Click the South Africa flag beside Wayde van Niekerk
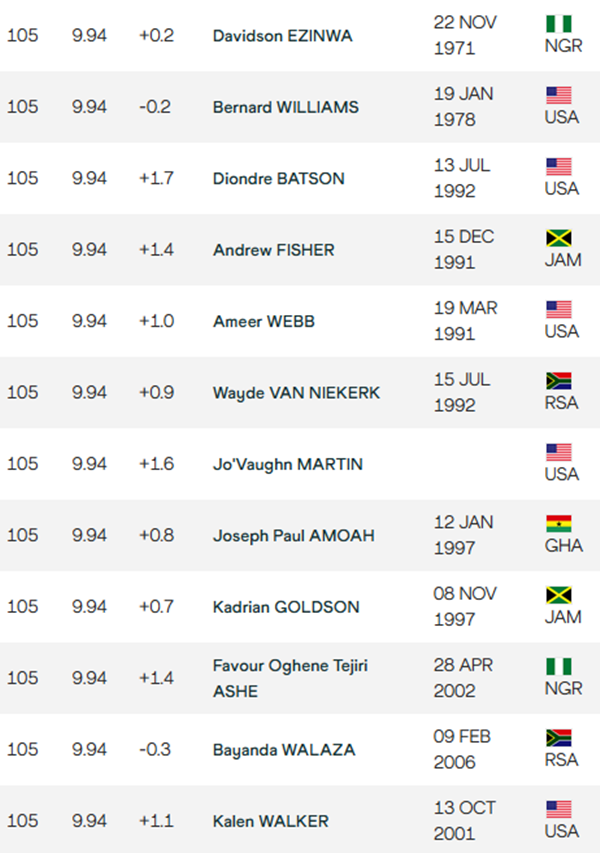This screenshot has width=600, height=853. (x=558, y=381)
